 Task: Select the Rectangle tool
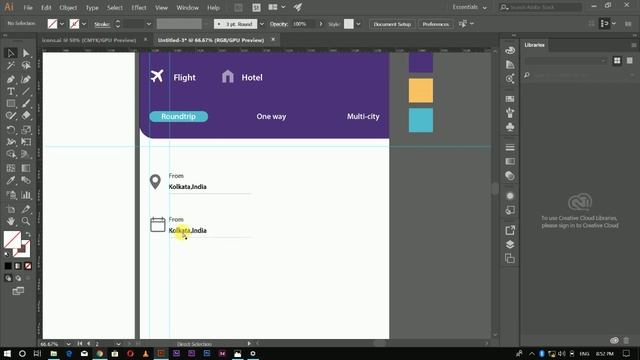[x=11, y=104]
